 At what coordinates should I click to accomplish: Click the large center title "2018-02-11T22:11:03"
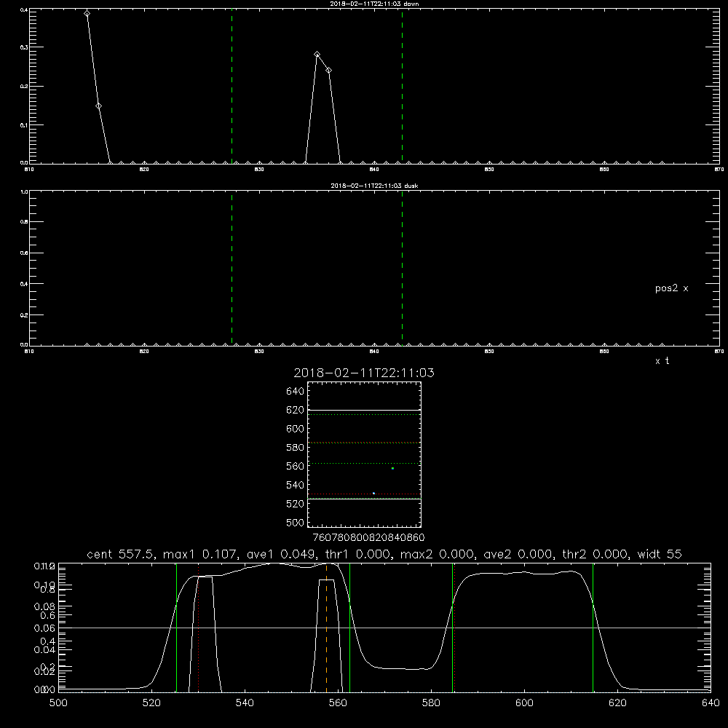pyautogui.click(x=364, y=373)
